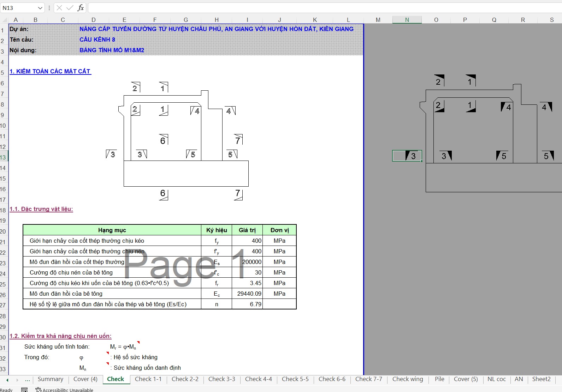Select the Check wing sheet tab
This screenshot has width=562, height=392.
[407, 379]
